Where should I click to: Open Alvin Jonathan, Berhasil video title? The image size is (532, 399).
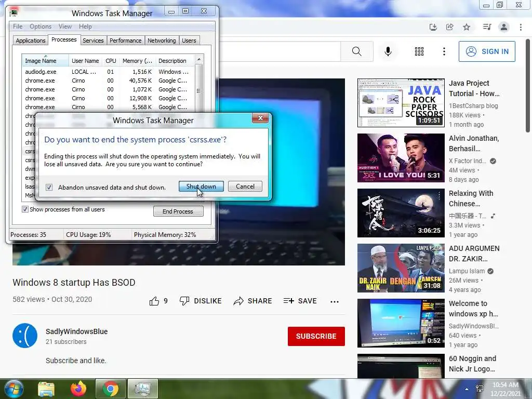coord(474,143)
